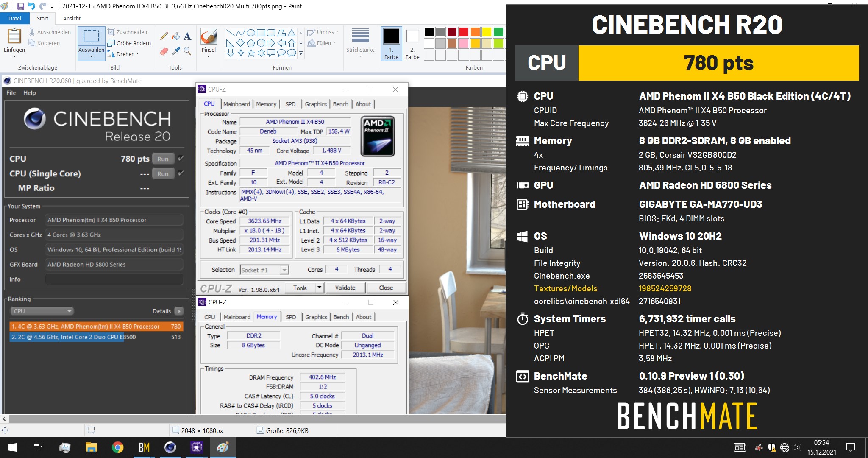Select the Pencil tool

coord(164,36)
